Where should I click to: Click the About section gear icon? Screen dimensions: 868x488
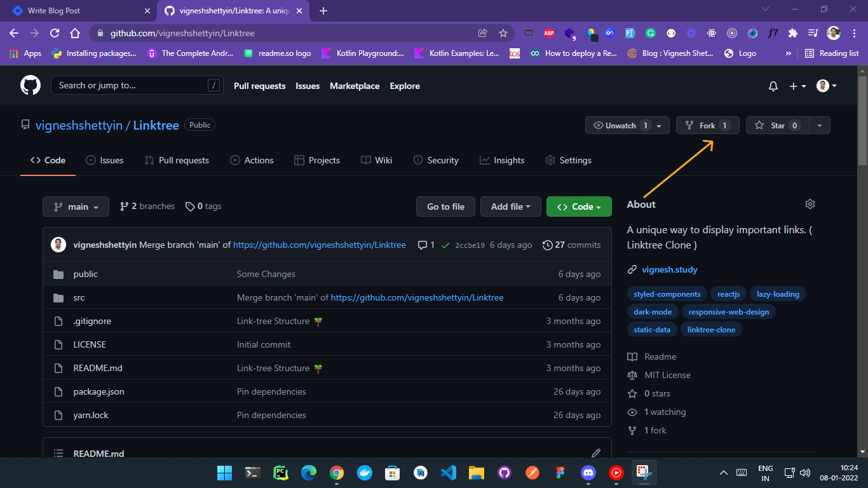pos(810,204)
